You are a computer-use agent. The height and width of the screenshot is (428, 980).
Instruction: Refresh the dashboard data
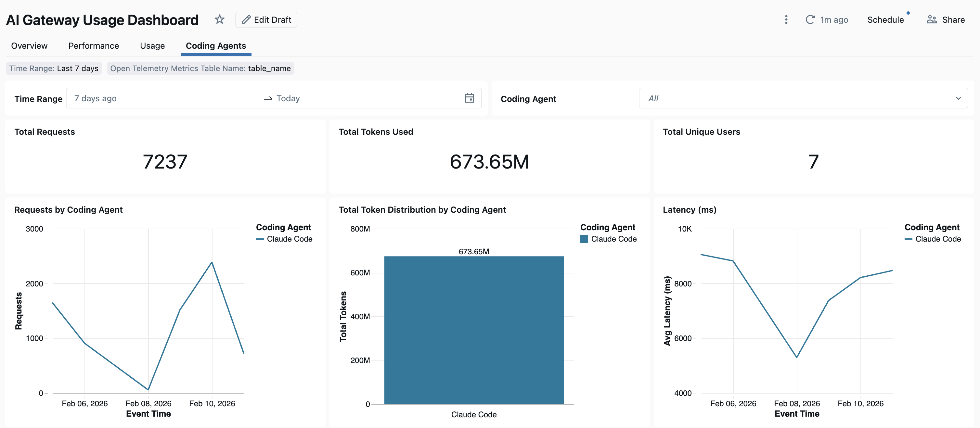810,19
